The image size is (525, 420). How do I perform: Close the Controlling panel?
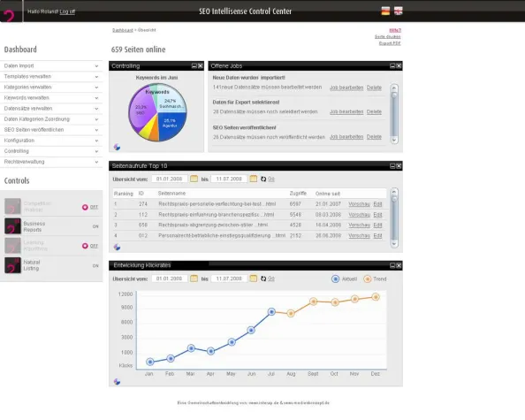[x=201, y=66]
